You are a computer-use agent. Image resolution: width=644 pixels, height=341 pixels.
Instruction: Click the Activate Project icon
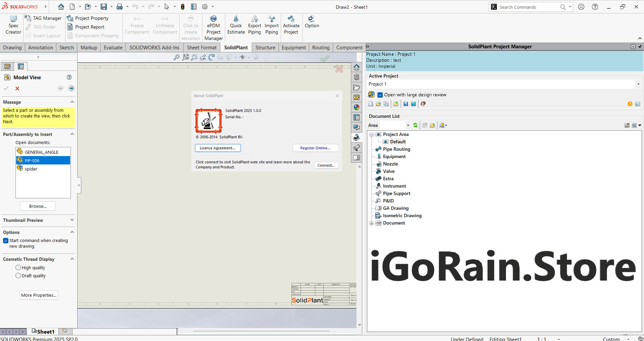(291, 25)
